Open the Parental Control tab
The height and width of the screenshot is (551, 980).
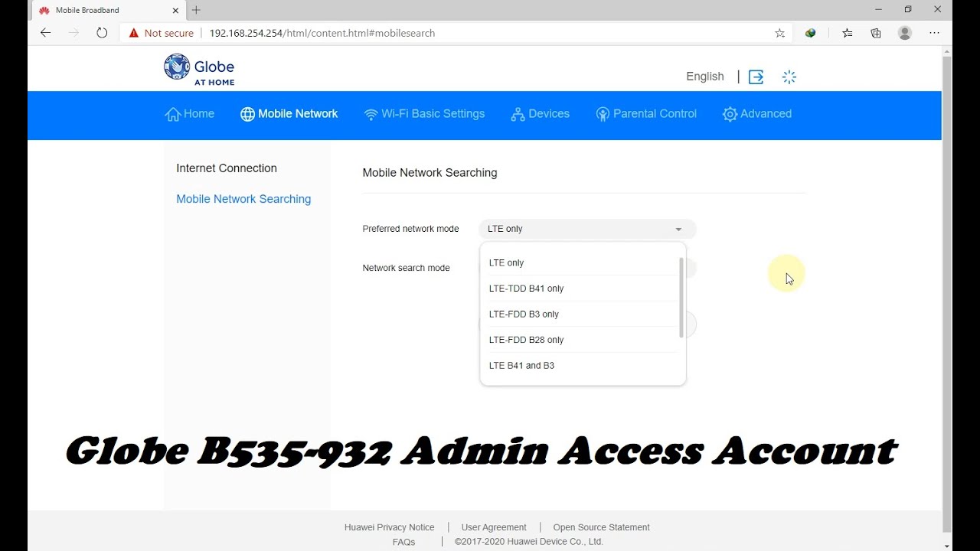(x=646, y=114)
